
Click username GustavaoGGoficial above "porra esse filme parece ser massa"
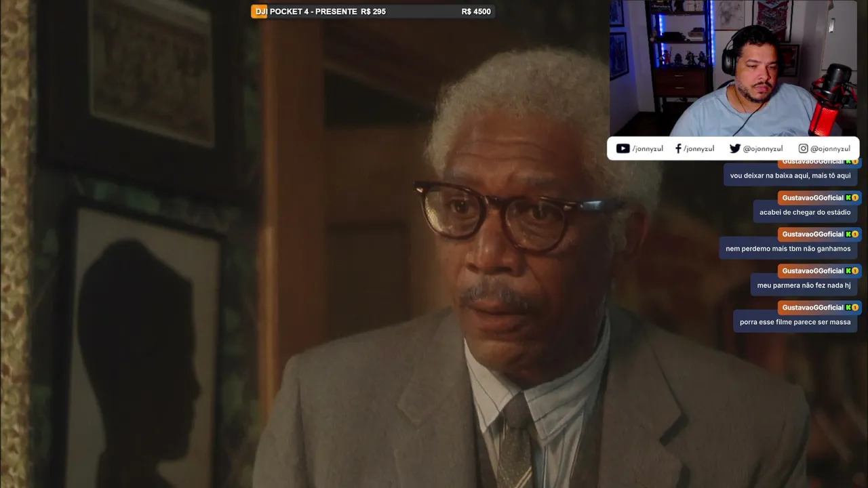point(812,308)
